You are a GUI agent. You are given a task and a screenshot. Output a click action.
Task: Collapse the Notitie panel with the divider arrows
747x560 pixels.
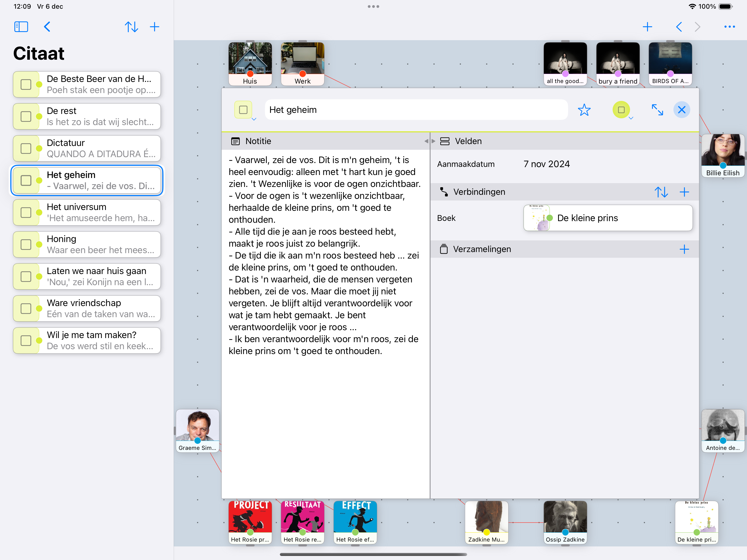[426, 141]
